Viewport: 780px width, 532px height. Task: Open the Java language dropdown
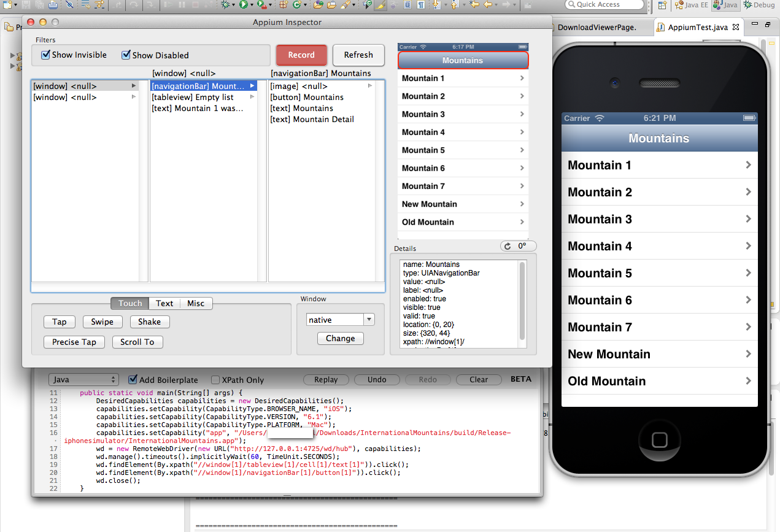click(x=83, y=379)
